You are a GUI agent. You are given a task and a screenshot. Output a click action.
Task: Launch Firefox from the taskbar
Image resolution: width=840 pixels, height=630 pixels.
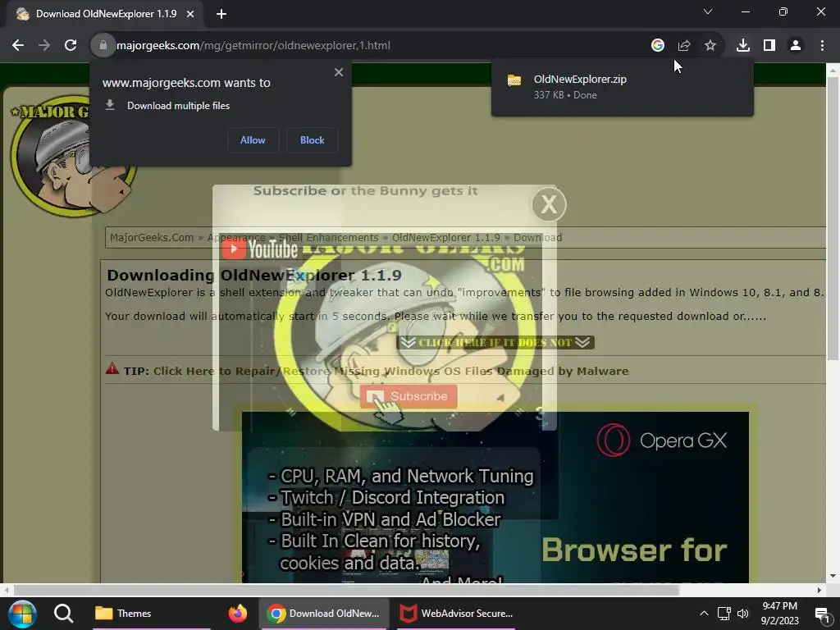[x=237, y=614]
